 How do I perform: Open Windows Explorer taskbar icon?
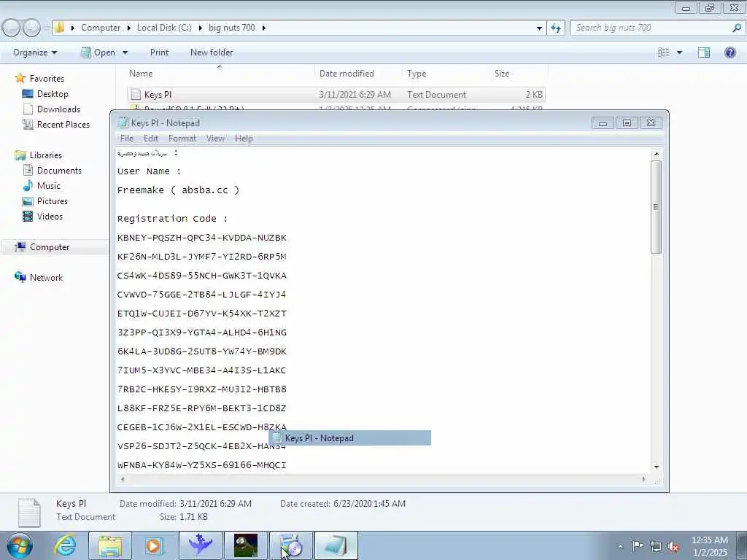click(x=110, y=545)
